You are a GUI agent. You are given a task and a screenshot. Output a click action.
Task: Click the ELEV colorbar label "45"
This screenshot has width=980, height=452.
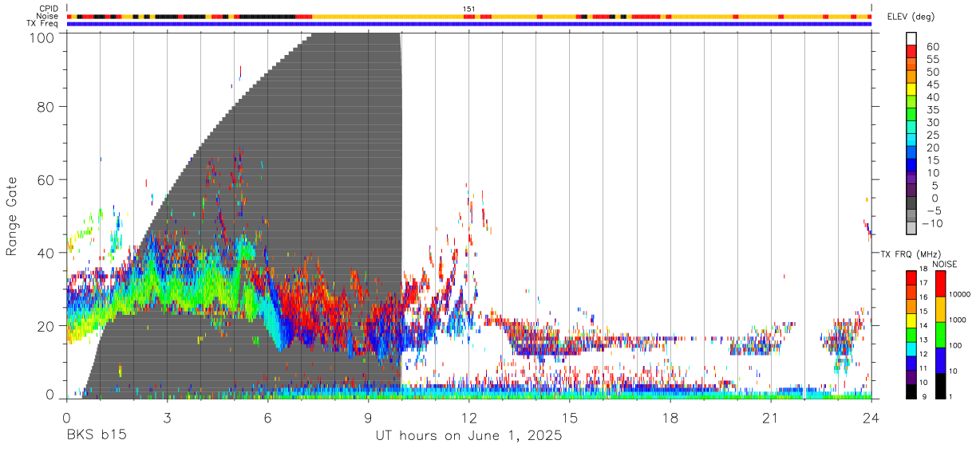932,85
